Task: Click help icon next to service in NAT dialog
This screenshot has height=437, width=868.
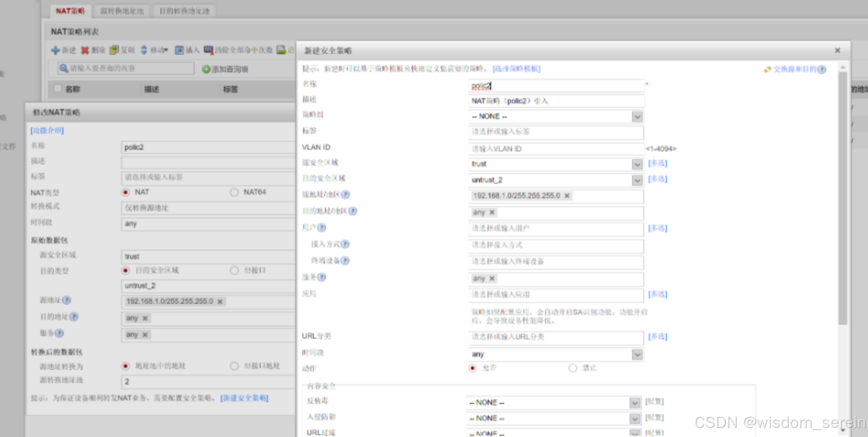Action: click(x=59, y=333)
